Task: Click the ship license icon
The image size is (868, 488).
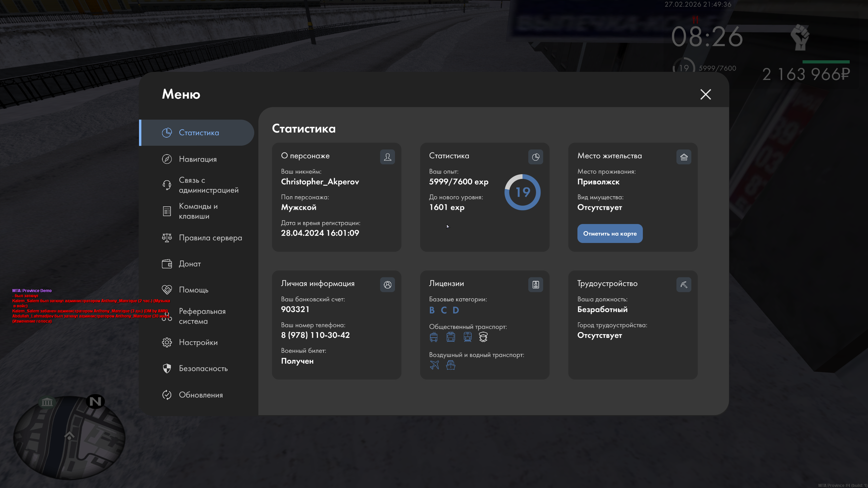Action: point(451,365)
